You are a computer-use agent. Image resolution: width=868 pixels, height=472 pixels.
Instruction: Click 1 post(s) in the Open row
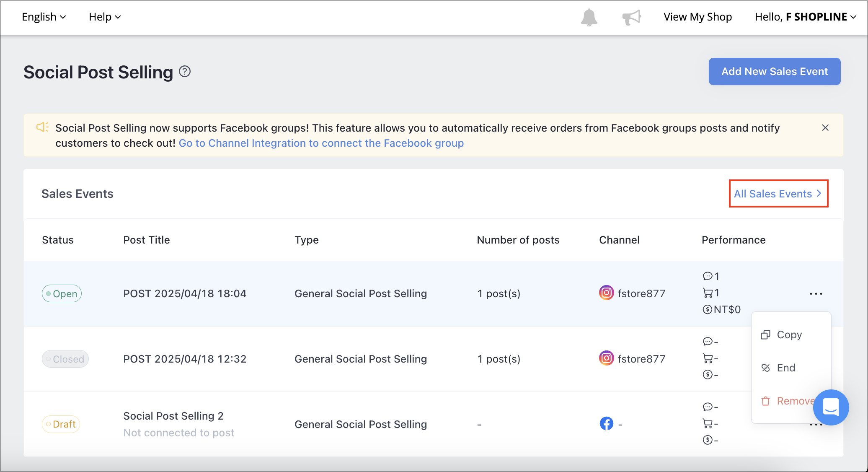point(499,293)
